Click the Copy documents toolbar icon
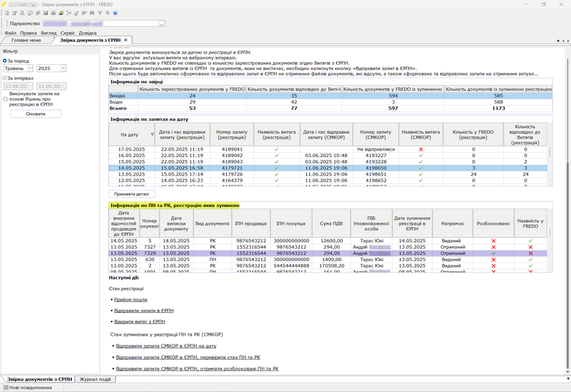 [x=30, y=12]
